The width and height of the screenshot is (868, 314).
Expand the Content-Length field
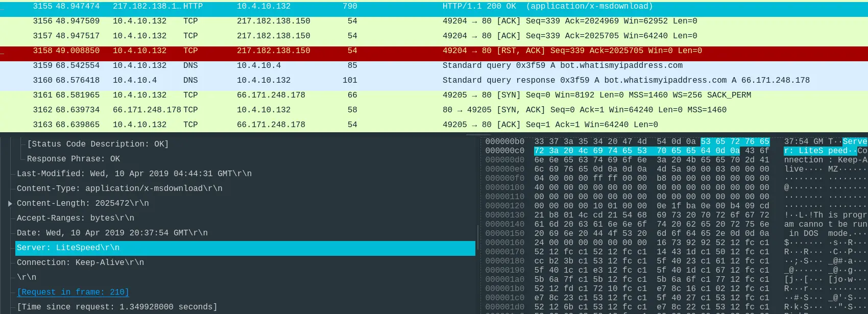point(10,204)
